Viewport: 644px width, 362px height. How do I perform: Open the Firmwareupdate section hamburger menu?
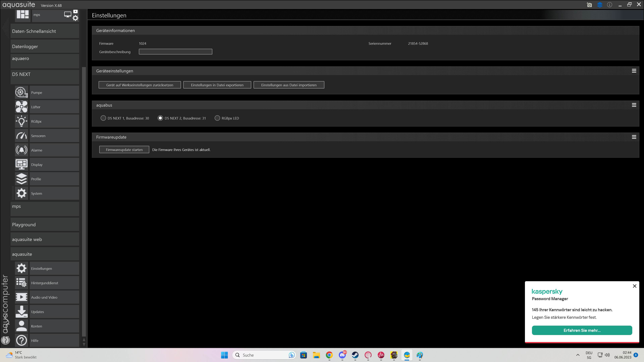click(x=634, y=137)
